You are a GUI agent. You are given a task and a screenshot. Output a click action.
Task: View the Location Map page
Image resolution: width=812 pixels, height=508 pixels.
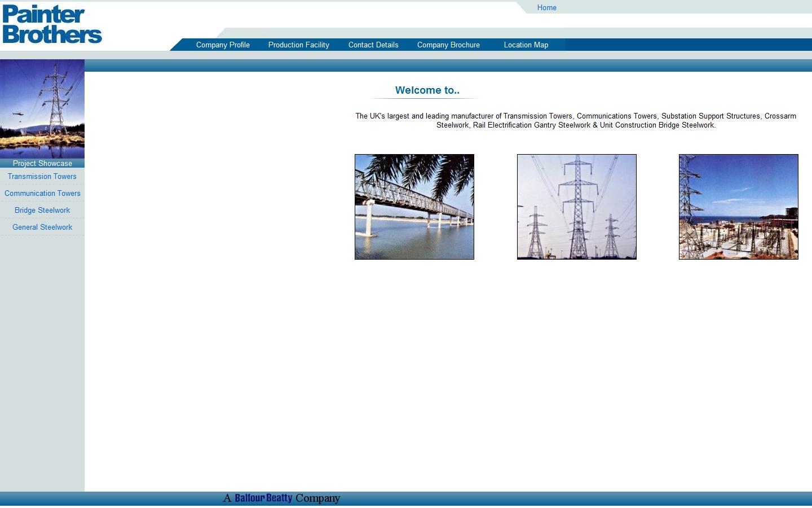(526, 45)
